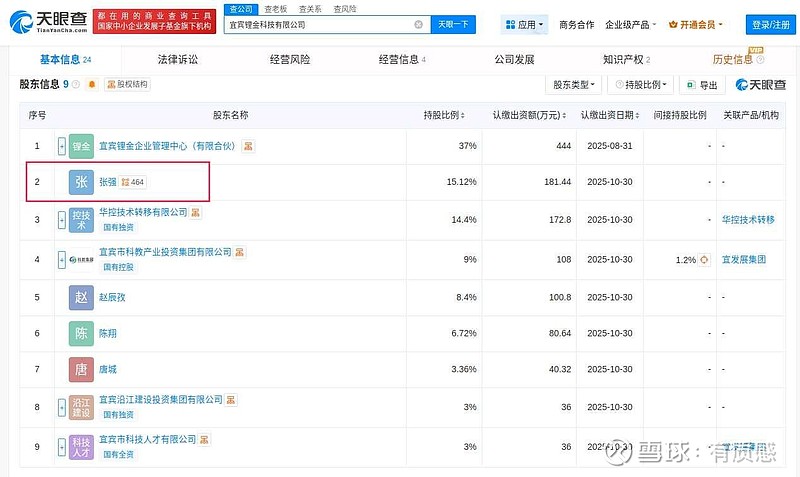Expand the 宜宾市科教产业投资集团 row

click(x=61, y=260)
